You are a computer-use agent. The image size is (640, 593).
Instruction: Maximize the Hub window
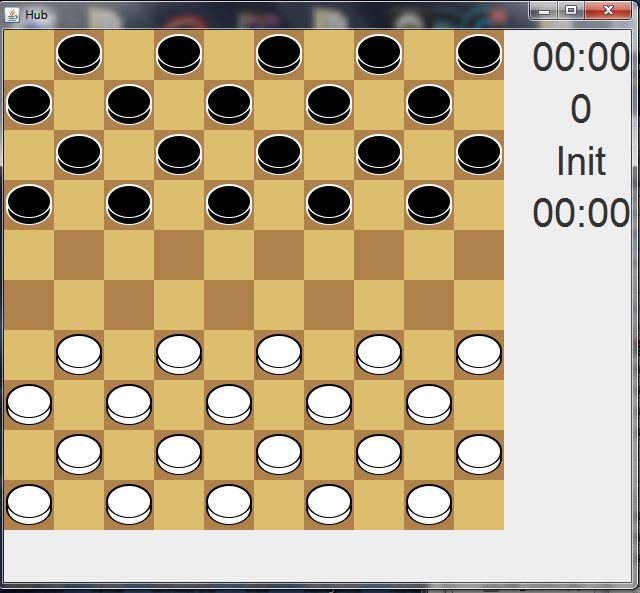[x=570, y=10]
